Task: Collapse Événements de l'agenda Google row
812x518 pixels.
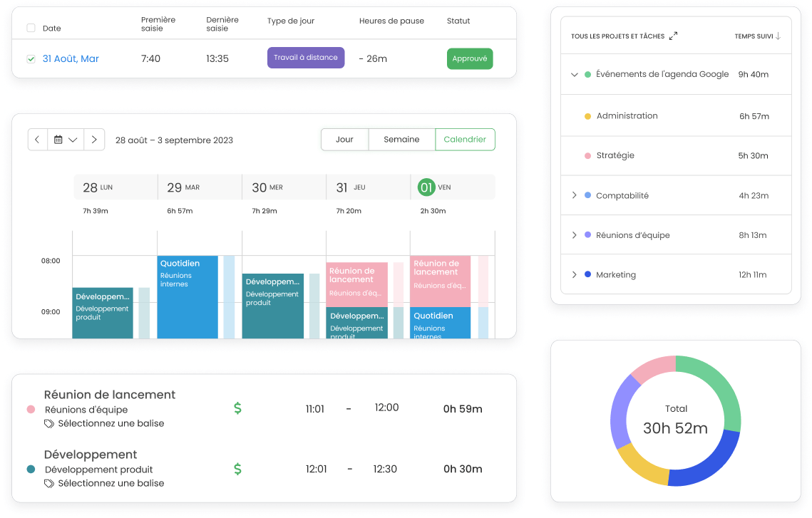Action: 575,75
